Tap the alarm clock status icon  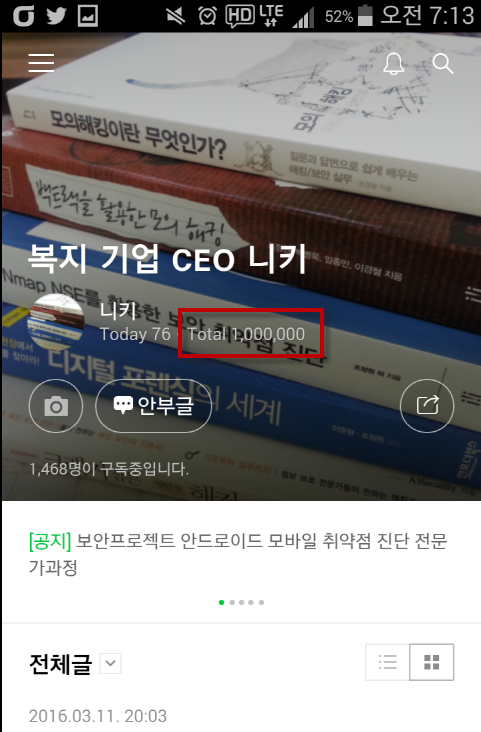coord(207,16)
